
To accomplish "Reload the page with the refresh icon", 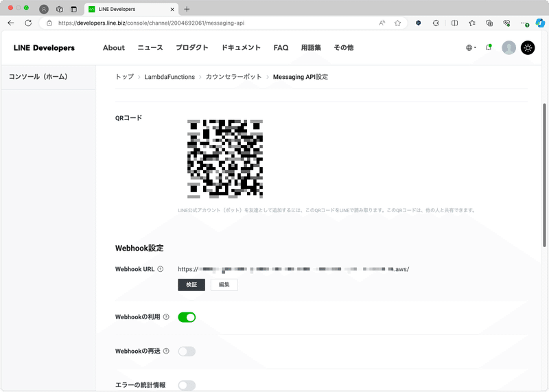I will [x=28, y=23].
